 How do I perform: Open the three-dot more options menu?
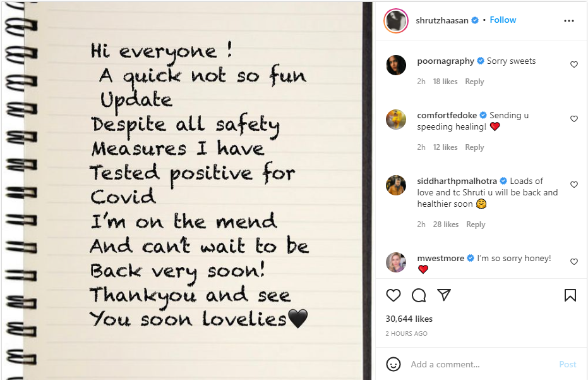pos(569,21)
